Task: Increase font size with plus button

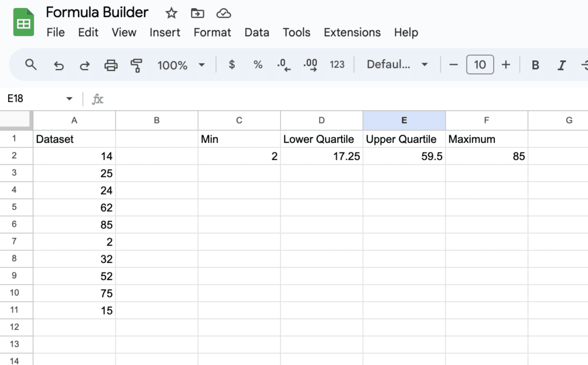Action: [506, 65]
